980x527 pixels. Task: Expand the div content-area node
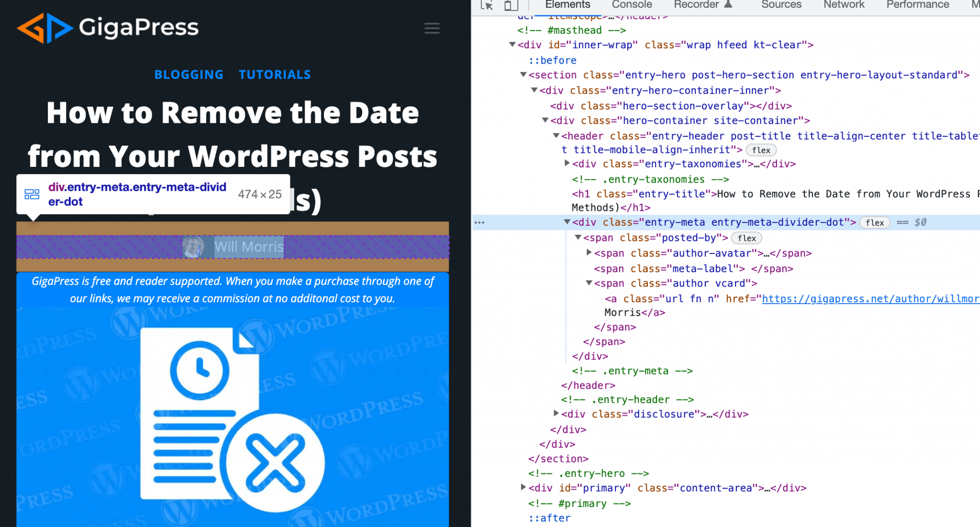[x=524, y=488]
